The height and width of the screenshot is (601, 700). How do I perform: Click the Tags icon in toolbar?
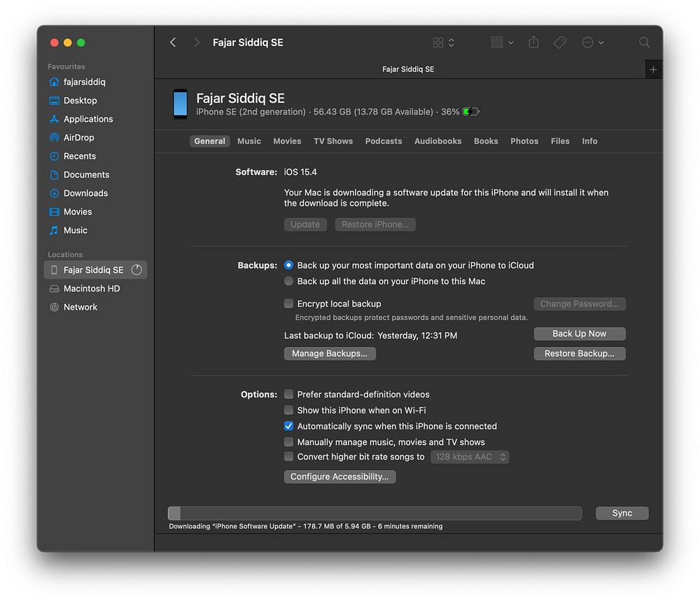559,43
